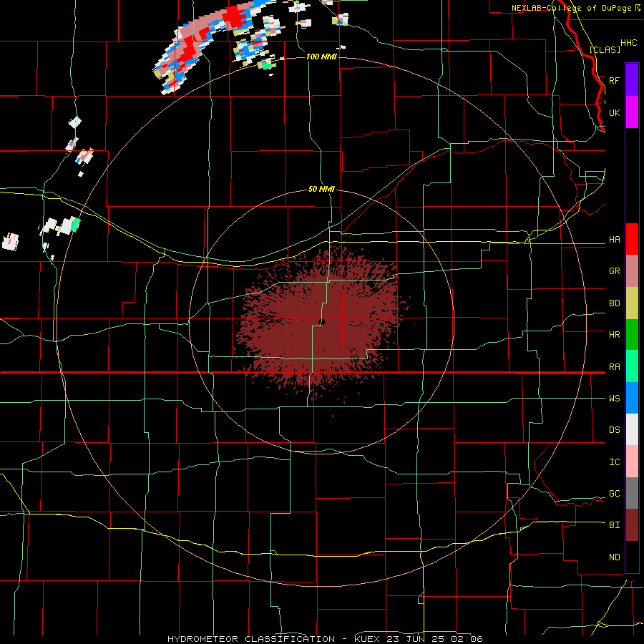Click the GC legend label

click(x=614, y=494)
